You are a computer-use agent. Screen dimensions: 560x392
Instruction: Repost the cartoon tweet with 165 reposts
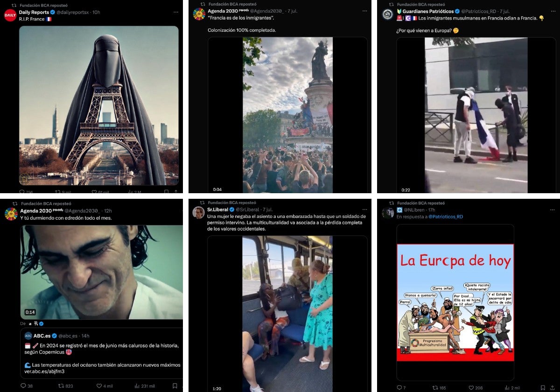[x=435, y=388]
